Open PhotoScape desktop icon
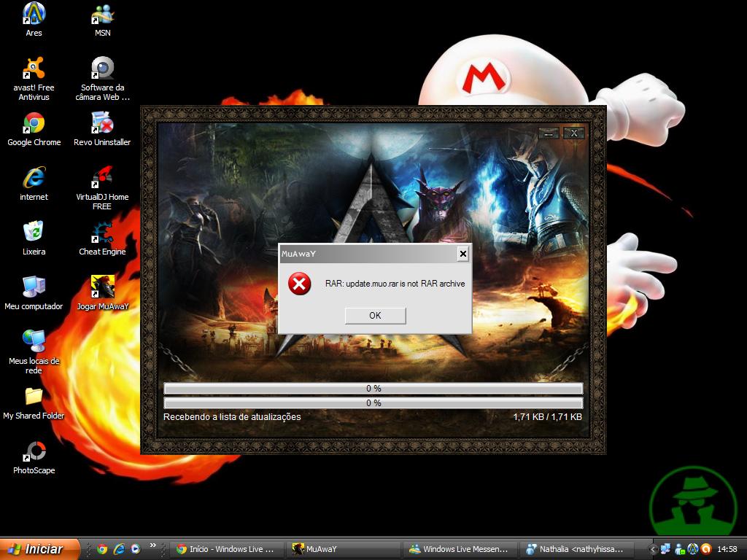Screen dimensions: 747x560 tap(34, 451)
